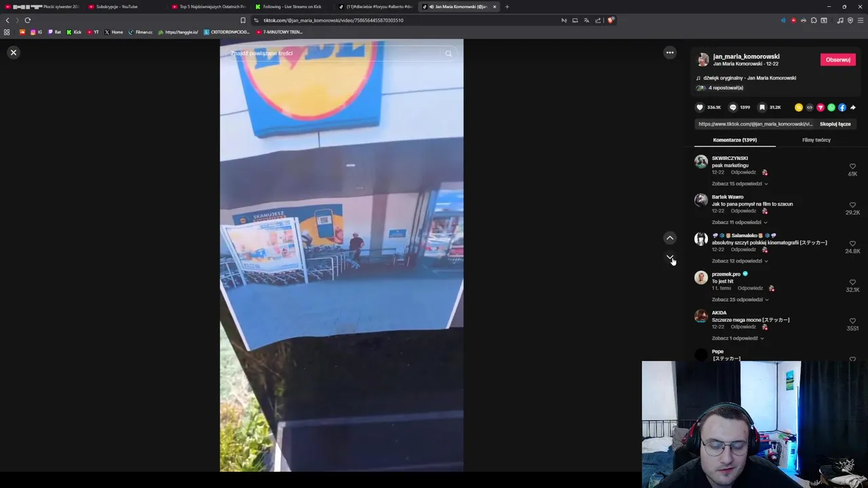Like Pepe's comment
Screen dimensions: 868x488
click(852, 359)
